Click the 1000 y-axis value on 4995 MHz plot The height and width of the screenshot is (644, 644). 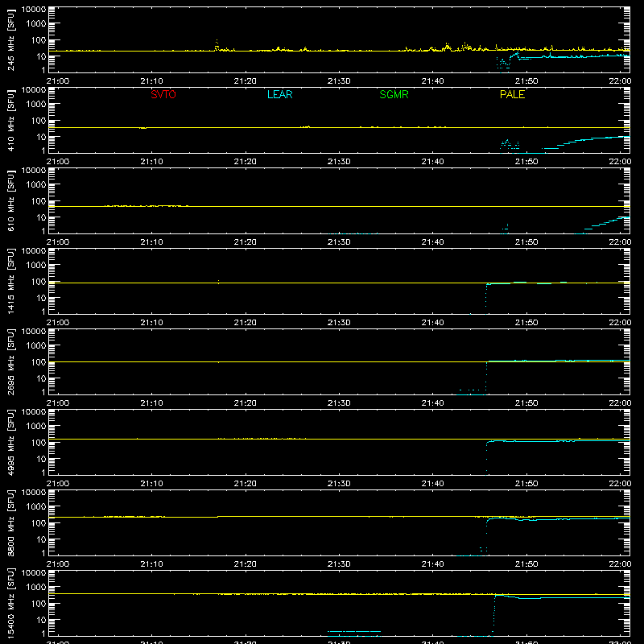pos(36,427)
